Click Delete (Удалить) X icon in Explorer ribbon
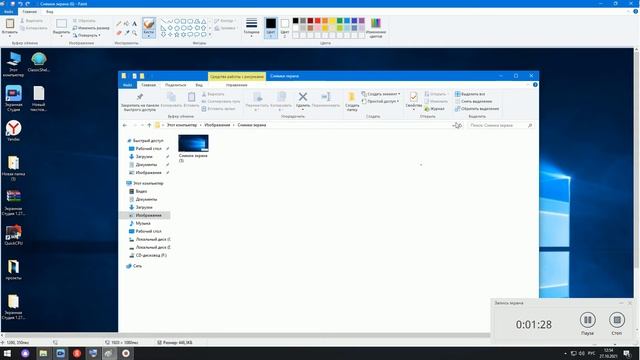Image resolution: width=640 pixels, height=360 pixels. click(302, 97)
